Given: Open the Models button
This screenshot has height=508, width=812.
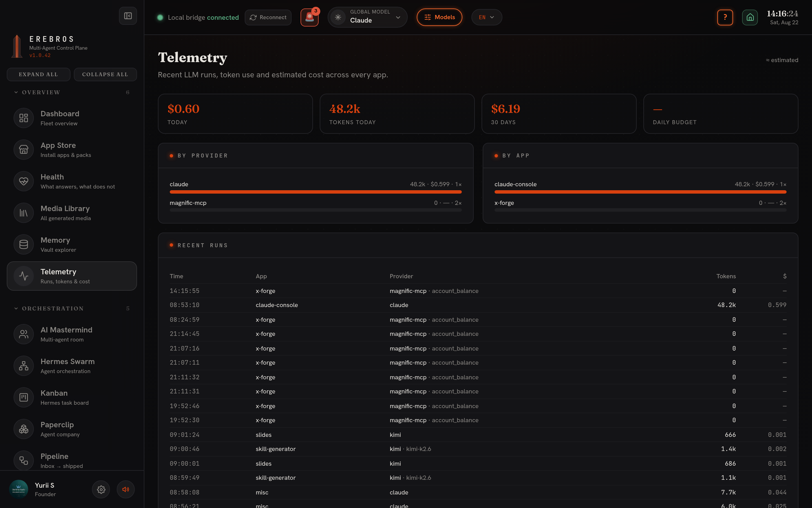Looking at the screenshot, I should (x=439, y=17).
